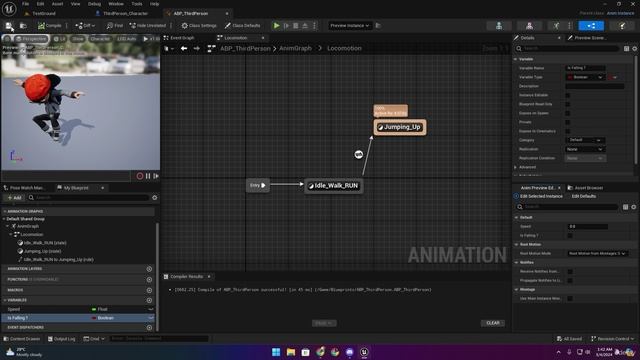640x360 pixels.
Task: Toggle Receive Notifies From checkbox
Action: (570, 271)
